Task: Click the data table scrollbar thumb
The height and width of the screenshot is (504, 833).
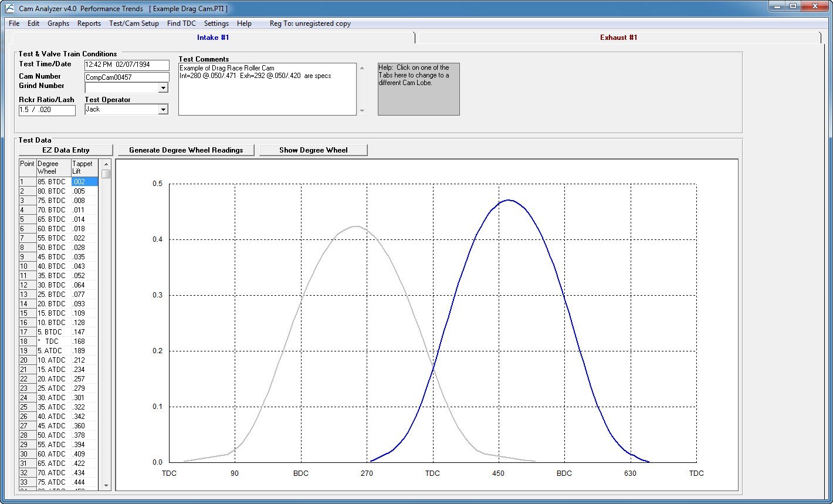Action: [x=106, y=174]
